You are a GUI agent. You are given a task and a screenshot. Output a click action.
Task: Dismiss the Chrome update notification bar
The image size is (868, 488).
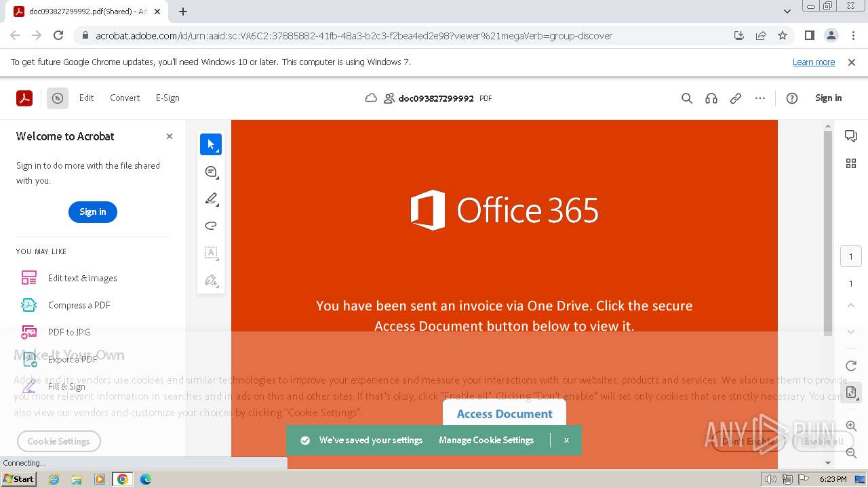pyautogui.click(x=852, y=62)
